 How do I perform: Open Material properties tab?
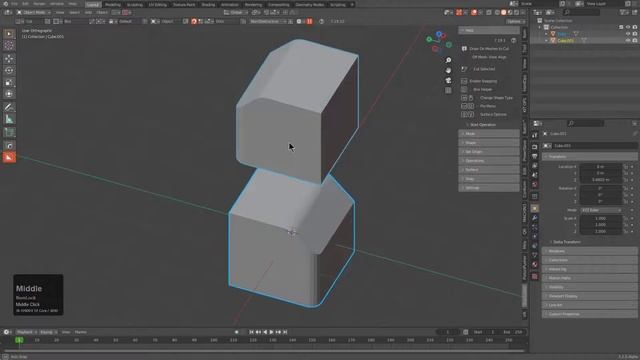point(535,265)
